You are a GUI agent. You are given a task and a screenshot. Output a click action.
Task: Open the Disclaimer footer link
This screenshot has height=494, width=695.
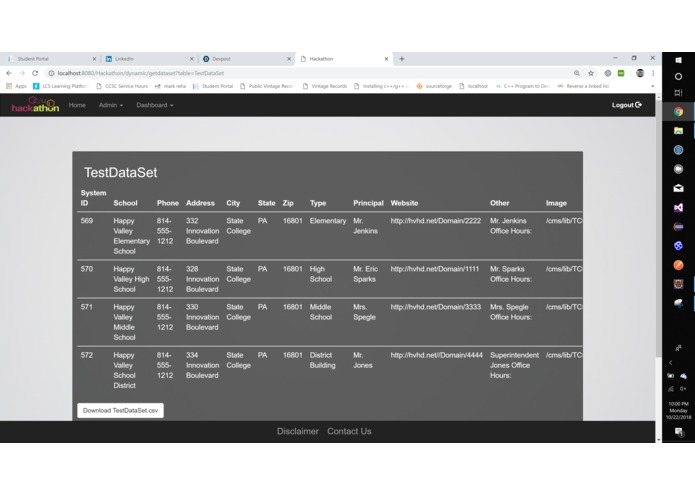(x=298, y=431)
